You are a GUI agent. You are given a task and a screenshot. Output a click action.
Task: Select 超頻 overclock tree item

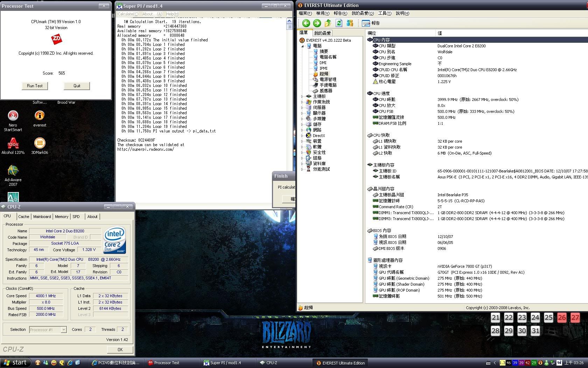(x=324, y=74)
